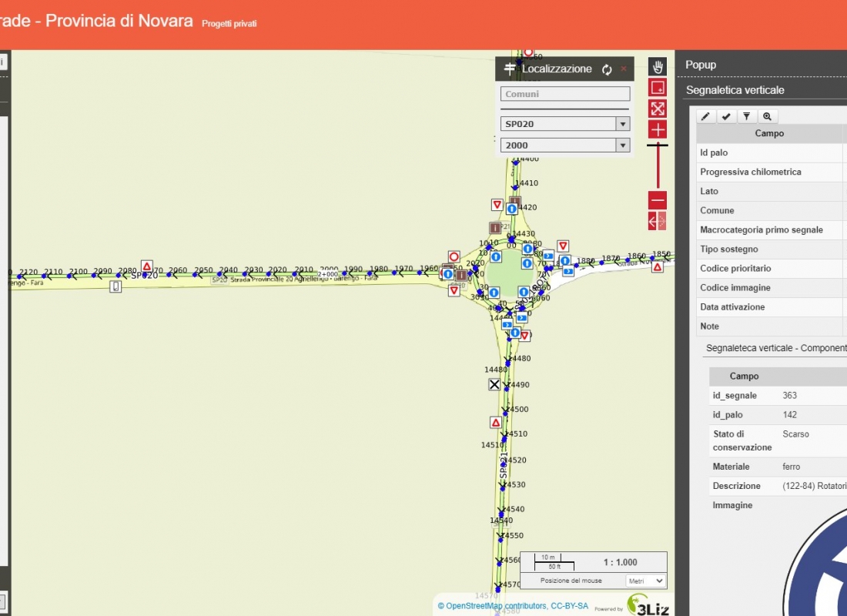Select white rectangular sign below marker 2090
This screenshot has height=616, width=847.
pos(115,286)
